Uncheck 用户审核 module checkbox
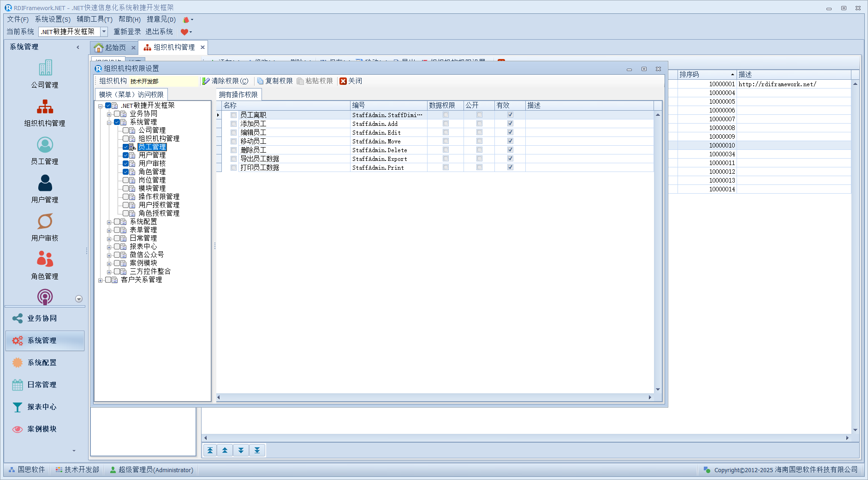868x480 pixels. pyautogui.click(x=125, y=164)
